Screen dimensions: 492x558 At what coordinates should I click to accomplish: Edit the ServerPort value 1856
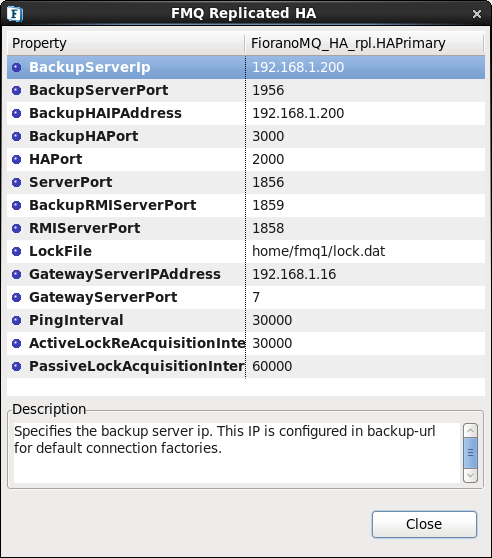point(365,182)
